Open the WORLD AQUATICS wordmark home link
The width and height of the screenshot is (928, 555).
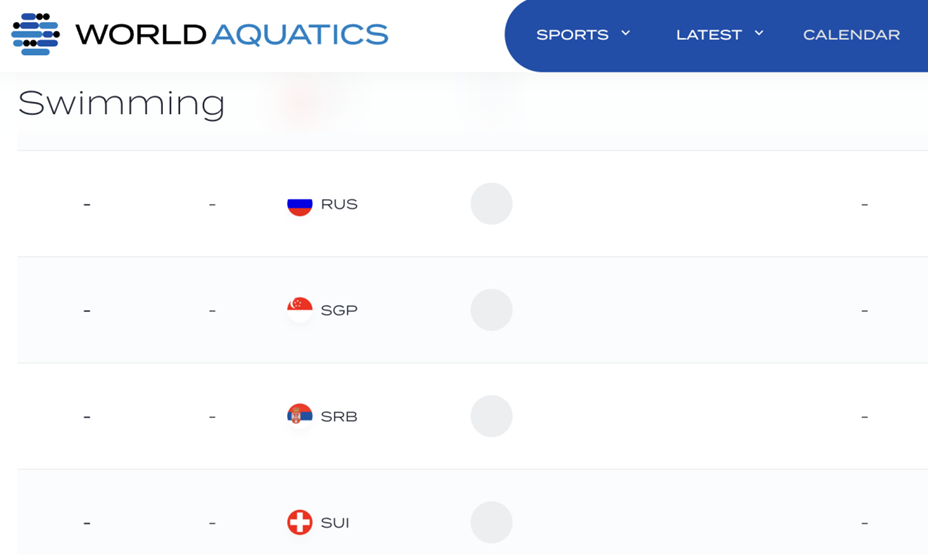click(232, 34)
